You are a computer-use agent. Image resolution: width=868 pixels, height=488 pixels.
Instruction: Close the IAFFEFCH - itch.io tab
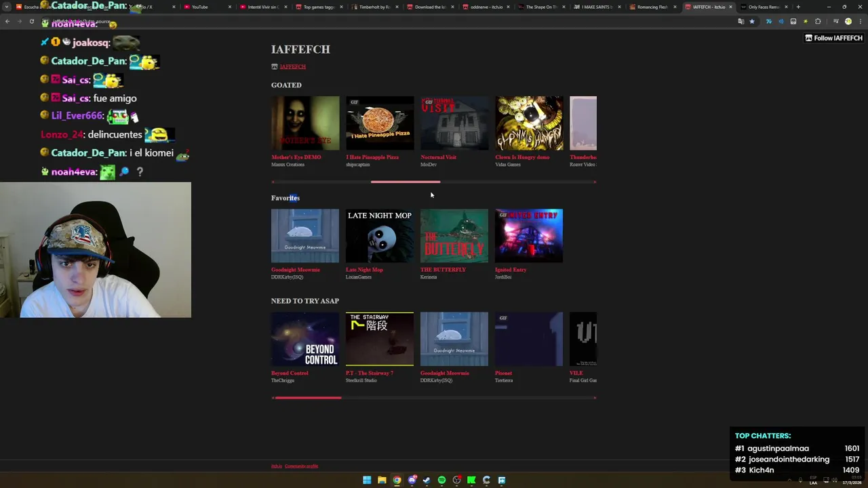(730, 7)
